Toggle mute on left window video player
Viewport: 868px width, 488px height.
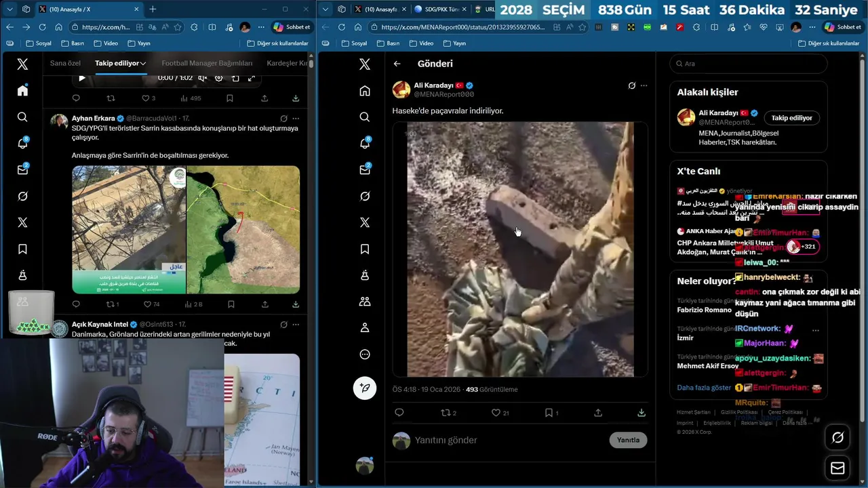[202, 78]
